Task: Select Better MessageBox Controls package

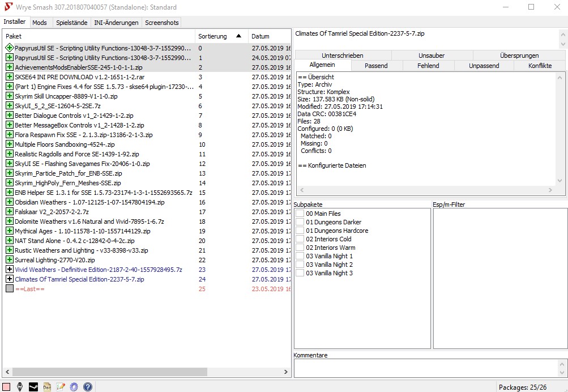Action: (147, 125)
